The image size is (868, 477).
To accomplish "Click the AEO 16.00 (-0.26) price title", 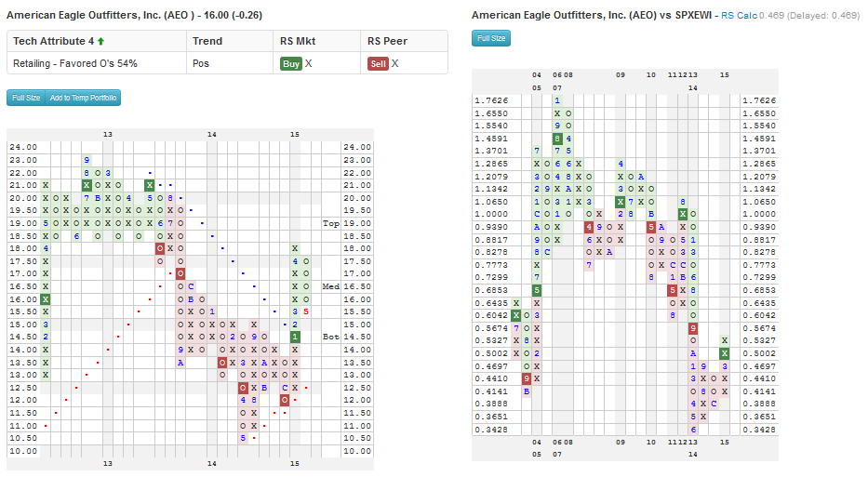I will 135,15.
